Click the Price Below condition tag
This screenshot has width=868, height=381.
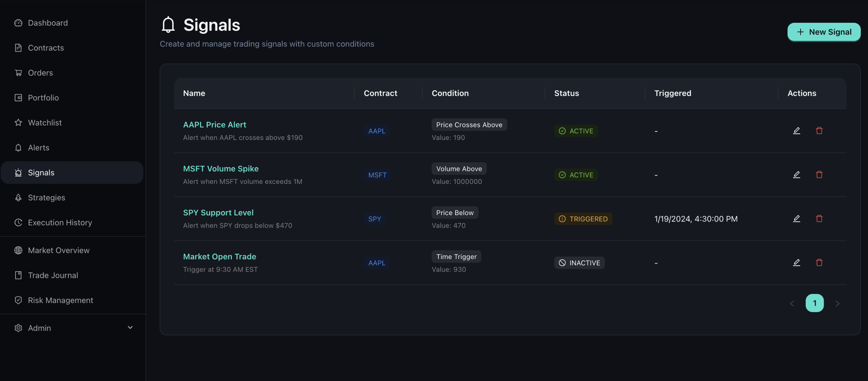(455, 212)
